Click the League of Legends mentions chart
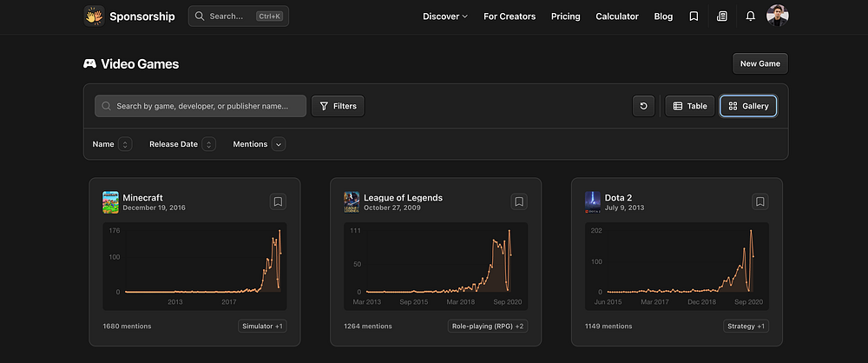The width and height of the screenshot is (868, 363). coord(436,267)
